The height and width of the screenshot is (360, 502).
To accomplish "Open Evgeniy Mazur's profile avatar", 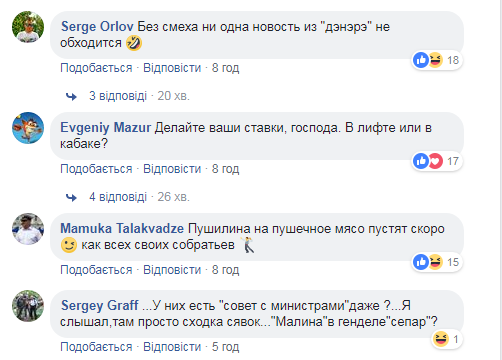I will (x=28, y=128).
